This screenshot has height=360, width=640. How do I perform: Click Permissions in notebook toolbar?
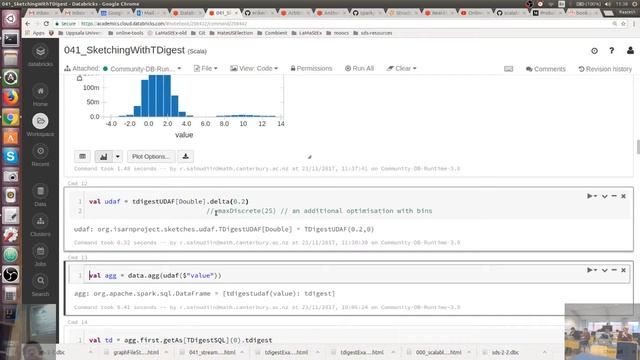coord(311,69)
